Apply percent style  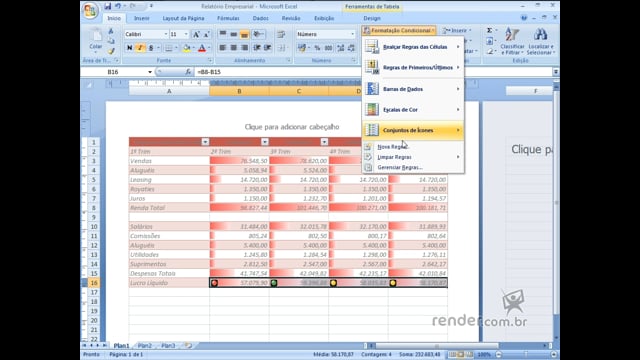[x=317, y=48]
